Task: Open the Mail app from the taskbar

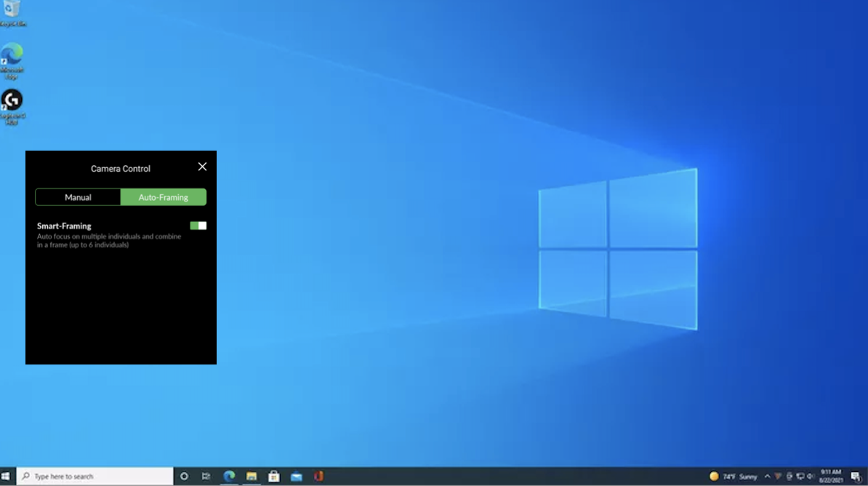Action: [296, 476]
